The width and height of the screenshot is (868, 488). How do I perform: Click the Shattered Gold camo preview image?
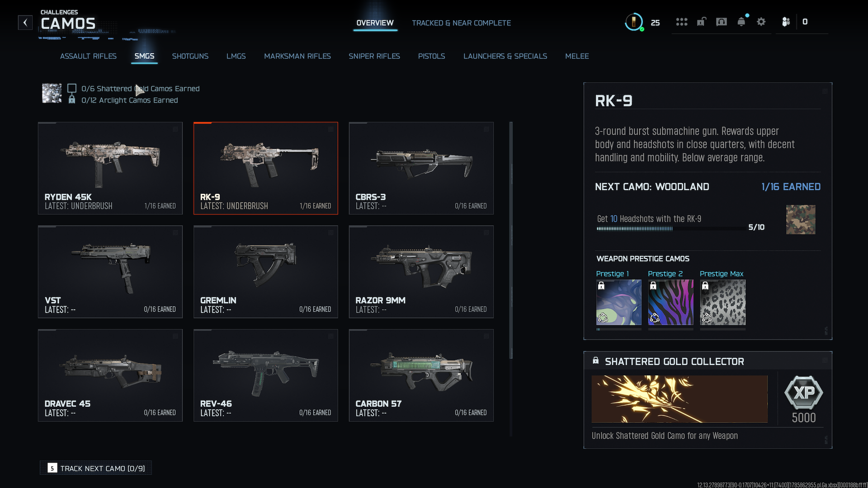(x=679, y=399)
